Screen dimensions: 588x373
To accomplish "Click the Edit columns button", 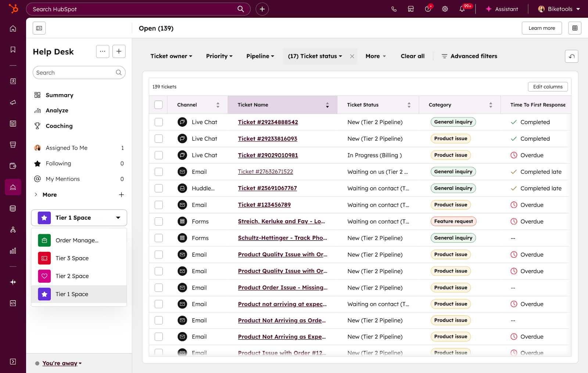I will [x=548, y=87].
